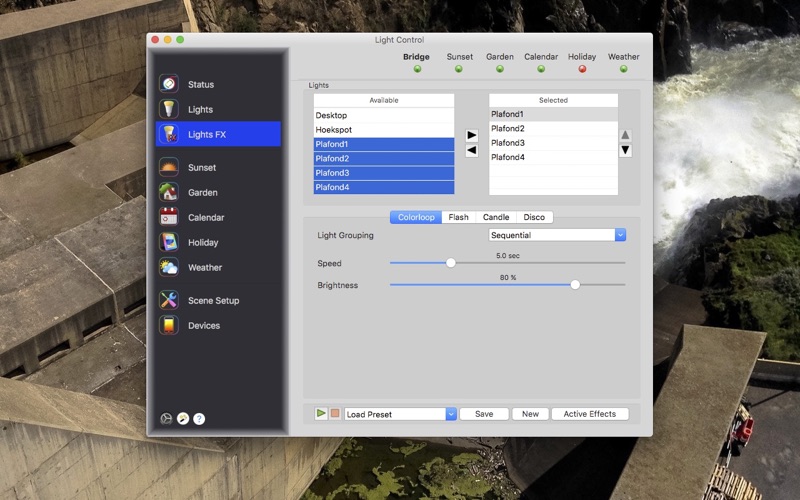Click the Garden house icon
Screen dimensions: 800x500
coord(168,192)
